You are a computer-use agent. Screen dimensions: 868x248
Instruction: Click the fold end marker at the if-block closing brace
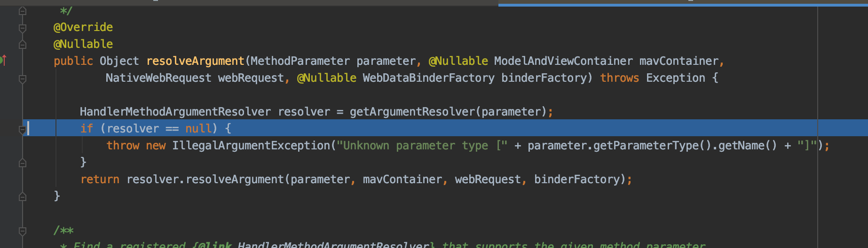[22, 163]
